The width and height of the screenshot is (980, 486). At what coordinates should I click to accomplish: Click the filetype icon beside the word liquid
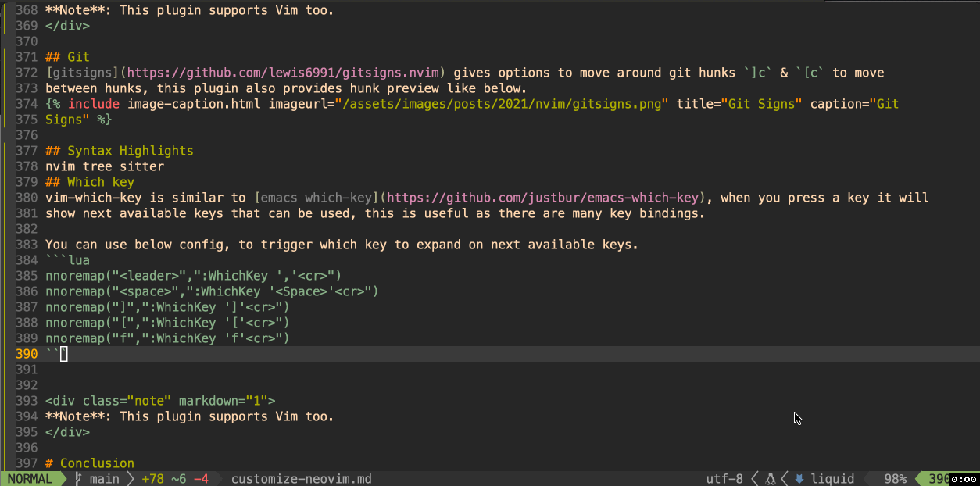(x=799, y=478)
